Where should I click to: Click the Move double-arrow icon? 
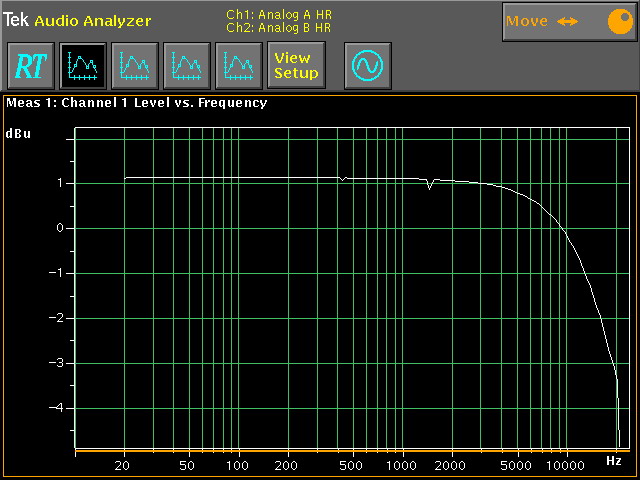click(x=568, y=21)
